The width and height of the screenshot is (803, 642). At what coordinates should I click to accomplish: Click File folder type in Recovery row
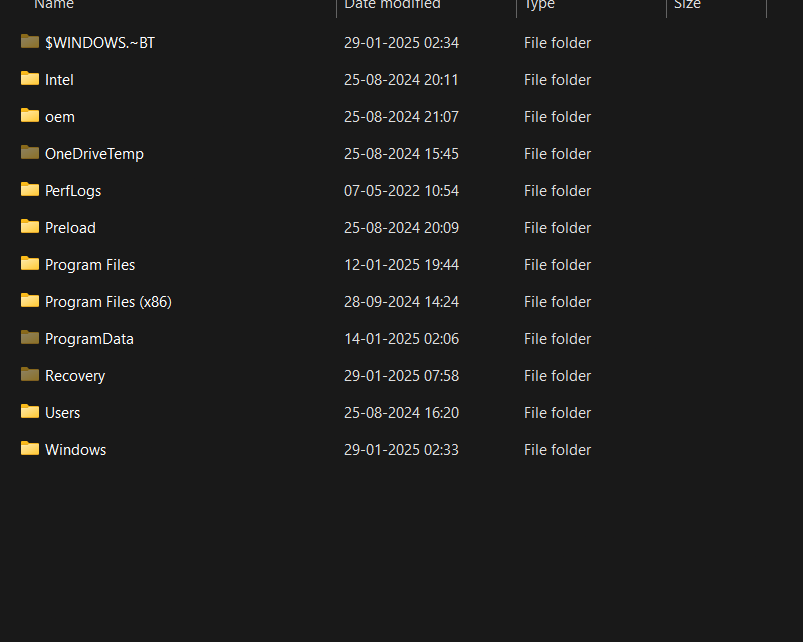tap(558, 376)
